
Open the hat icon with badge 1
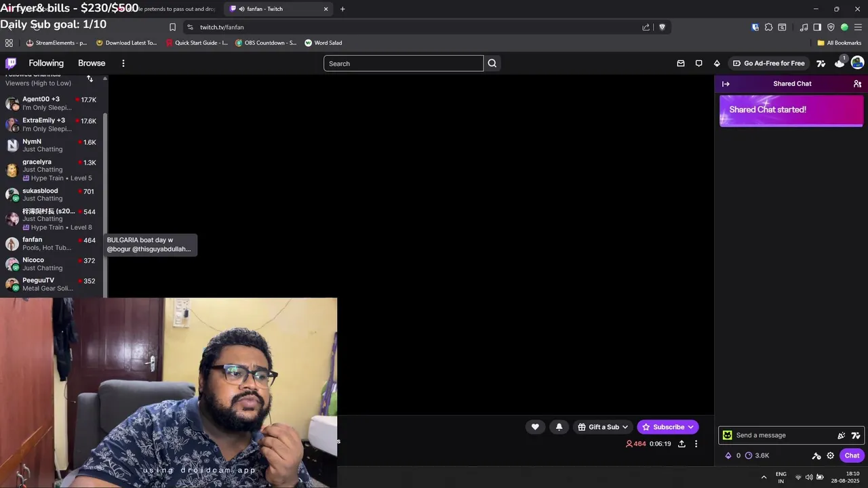[840, 62]
